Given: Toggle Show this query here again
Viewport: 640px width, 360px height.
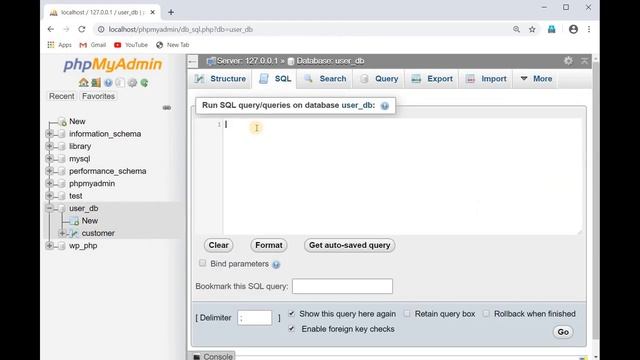Looking at the screenshot, I should [291, 313].
